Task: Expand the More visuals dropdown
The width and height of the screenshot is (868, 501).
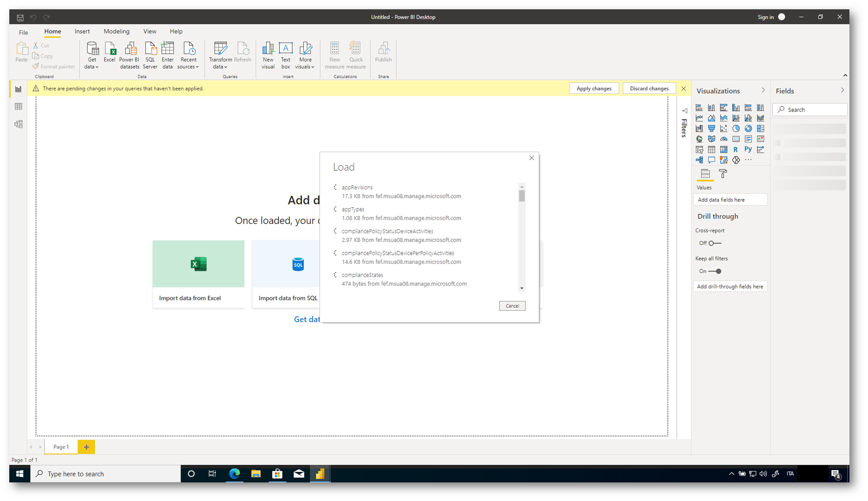Action: pos(305,56)
